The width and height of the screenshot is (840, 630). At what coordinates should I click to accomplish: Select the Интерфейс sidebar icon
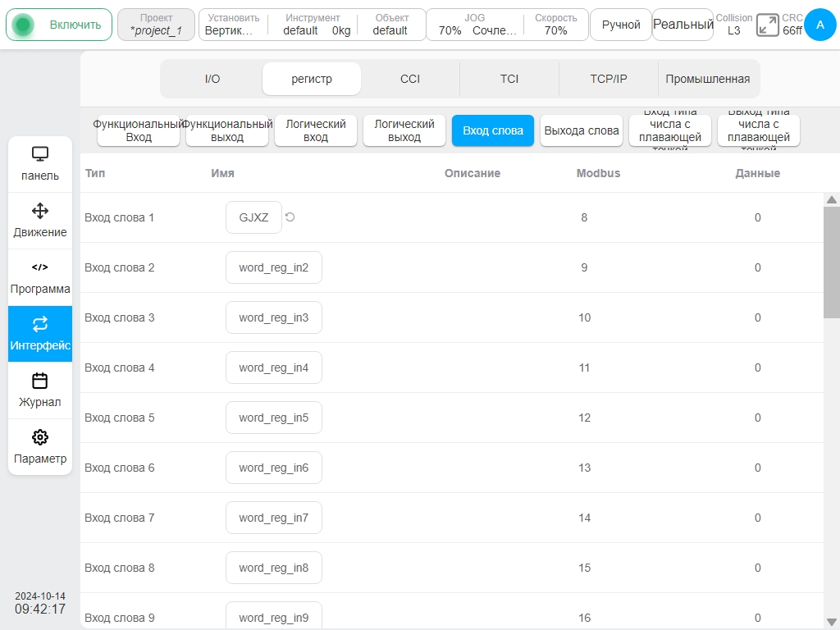[x=40, y=323]
